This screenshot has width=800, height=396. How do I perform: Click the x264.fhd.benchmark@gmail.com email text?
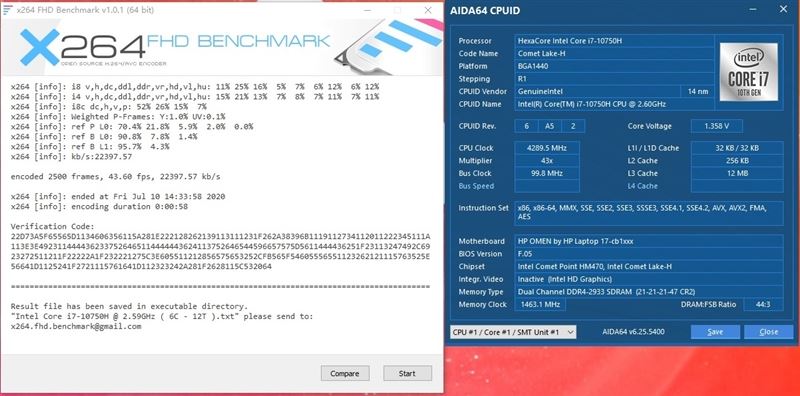point(76,326)
